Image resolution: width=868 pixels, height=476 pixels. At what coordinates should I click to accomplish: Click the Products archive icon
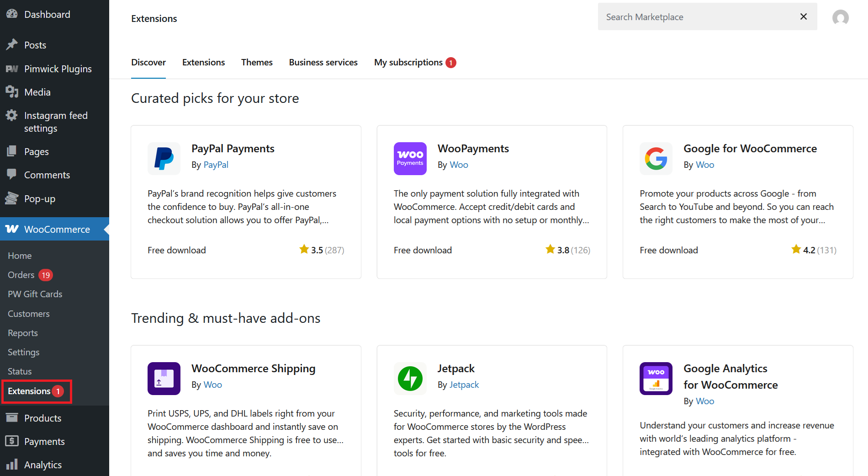12,417
